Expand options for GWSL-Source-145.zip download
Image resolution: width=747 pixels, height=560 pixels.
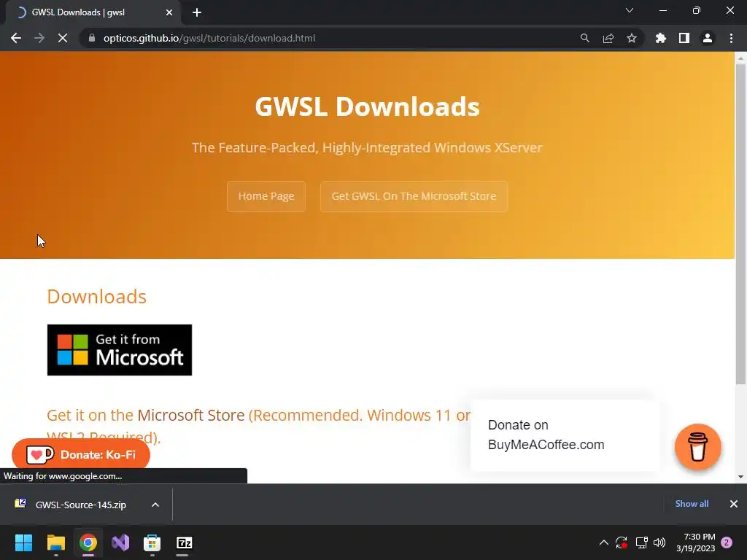pos(155,505)
